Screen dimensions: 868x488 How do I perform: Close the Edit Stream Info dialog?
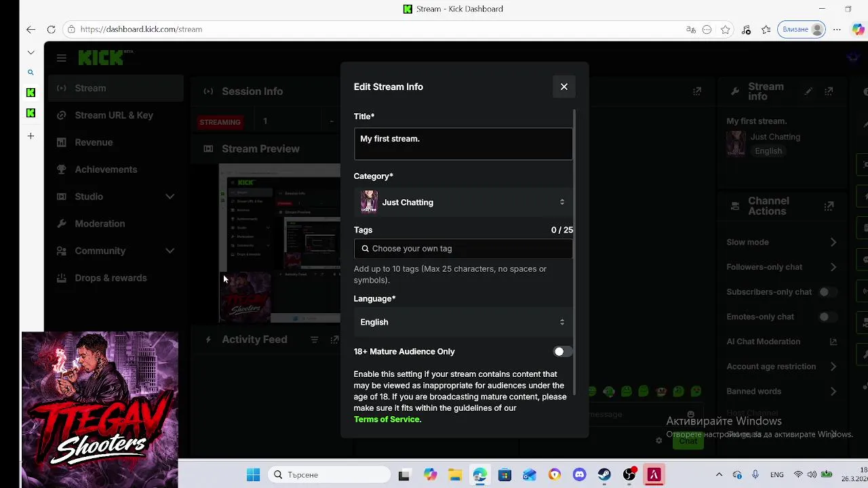[564, 87]
